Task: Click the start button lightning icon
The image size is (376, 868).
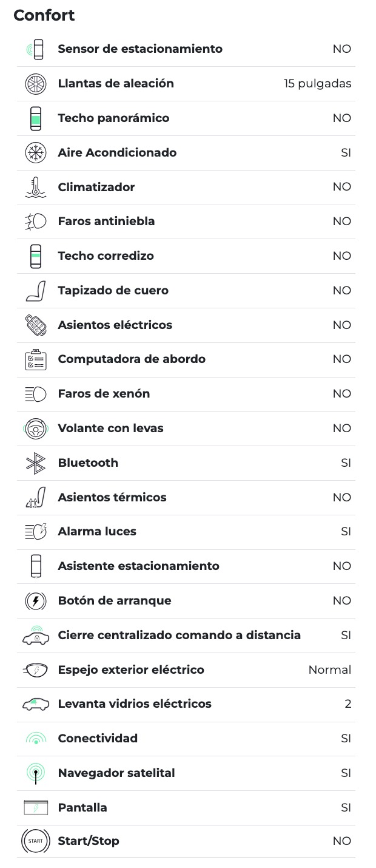Action: pos(35,601)
